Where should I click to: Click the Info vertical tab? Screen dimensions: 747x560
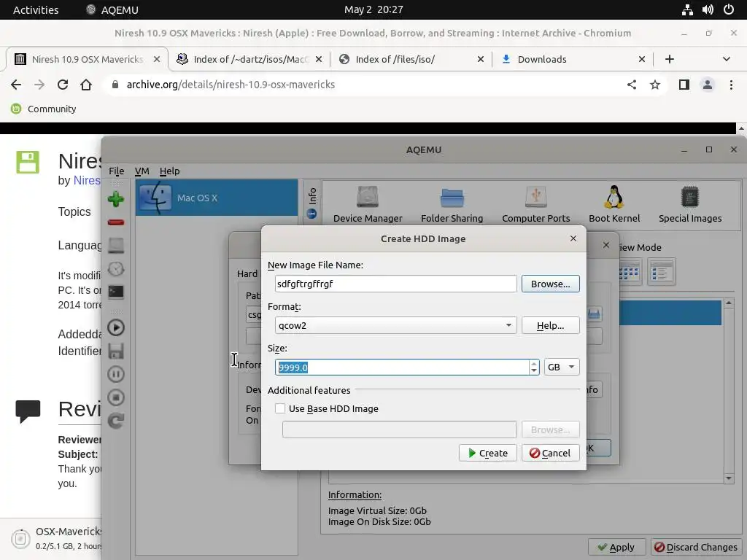click(311, 203)
